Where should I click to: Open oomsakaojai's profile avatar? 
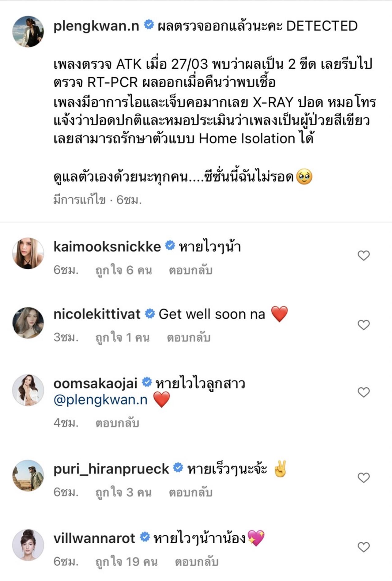28,390
